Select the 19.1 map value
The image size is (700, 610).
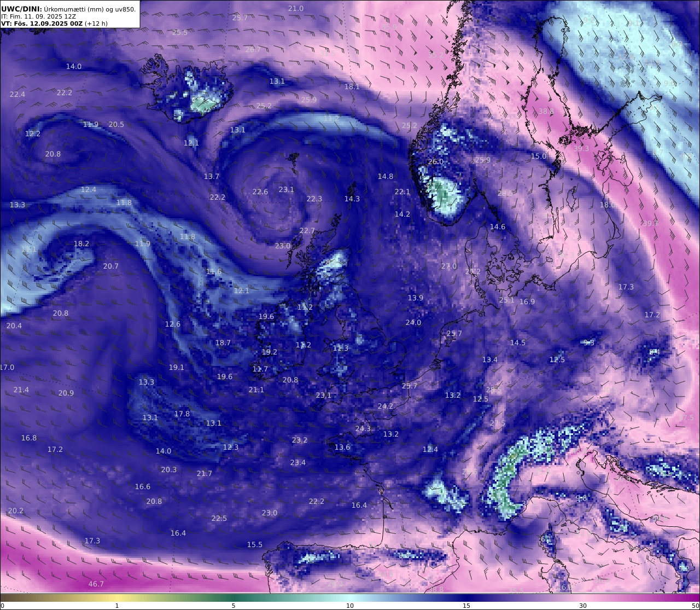(x=177, y=367)
